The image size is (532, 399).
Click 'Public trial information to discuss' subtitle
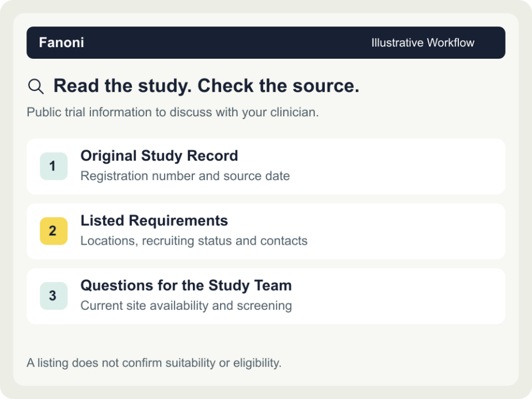[x=173, y=112]
